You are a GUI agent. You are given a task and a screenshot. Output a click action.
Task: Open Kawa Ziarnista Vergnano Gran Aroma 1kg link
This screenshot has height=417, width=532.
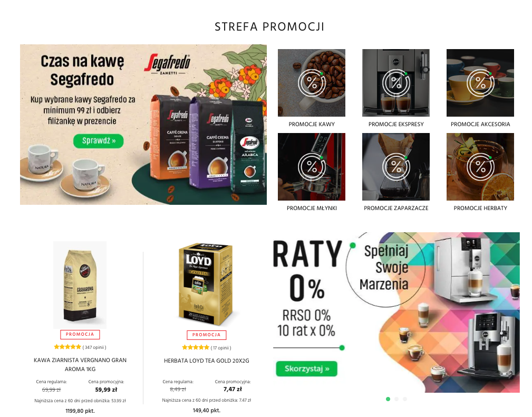pos(80,364)
